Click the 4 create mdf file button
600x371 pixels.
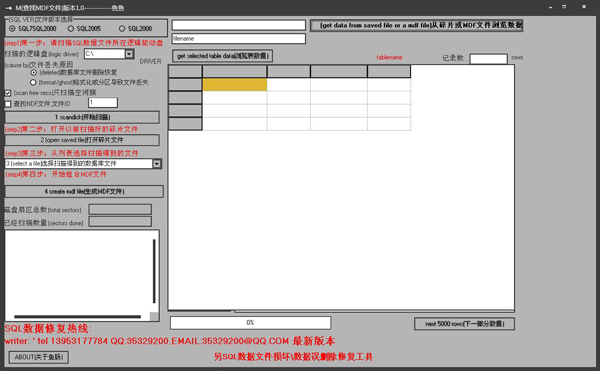pyautogui.click(x=84, y=191)
